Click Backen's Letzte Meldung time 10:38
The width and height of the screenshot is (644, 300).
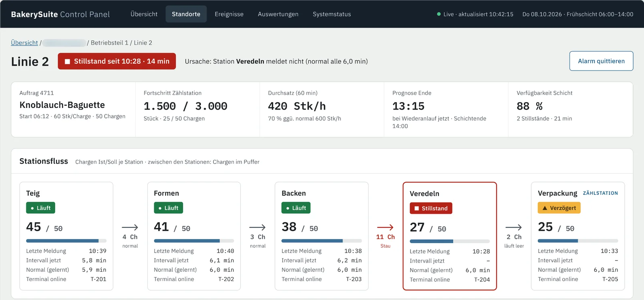pos(353,251)
